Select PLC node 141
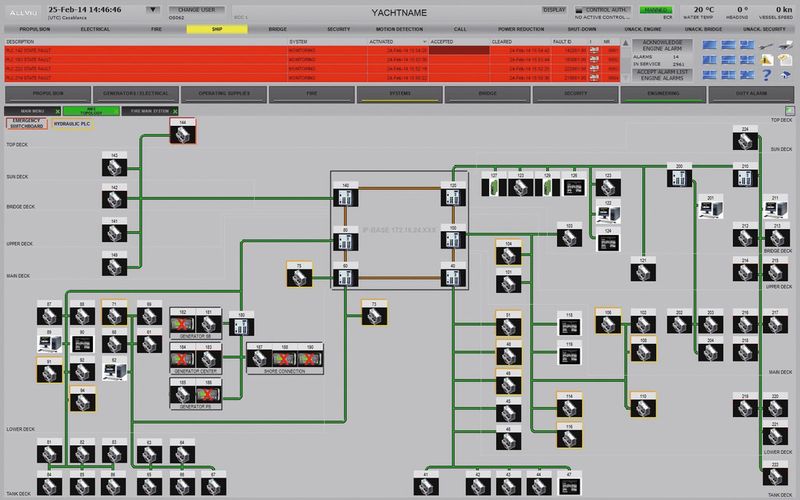Viewport: 800px width, 500px height. click(x=114, y=230)
